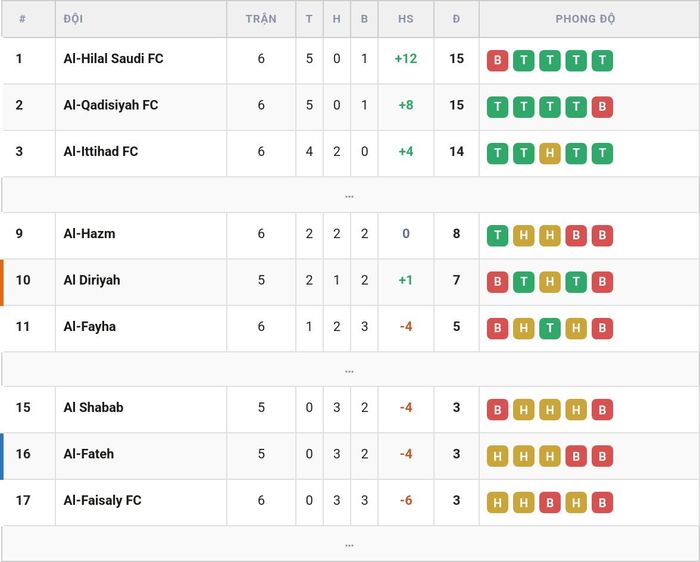Expand hidden rows below Al-Faisaly FC
The width and height of the screenshot is (700, 562).
coord(350,544)
